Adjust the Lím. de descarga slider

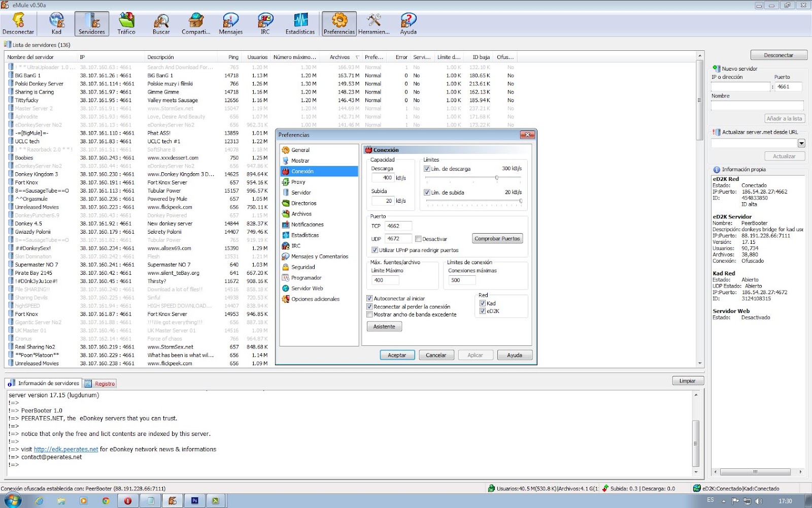pos(497,177)
